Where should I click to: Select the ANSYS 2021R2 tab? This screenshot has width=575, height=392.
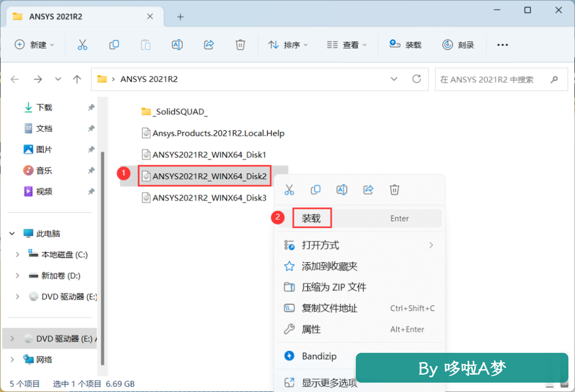85,17
